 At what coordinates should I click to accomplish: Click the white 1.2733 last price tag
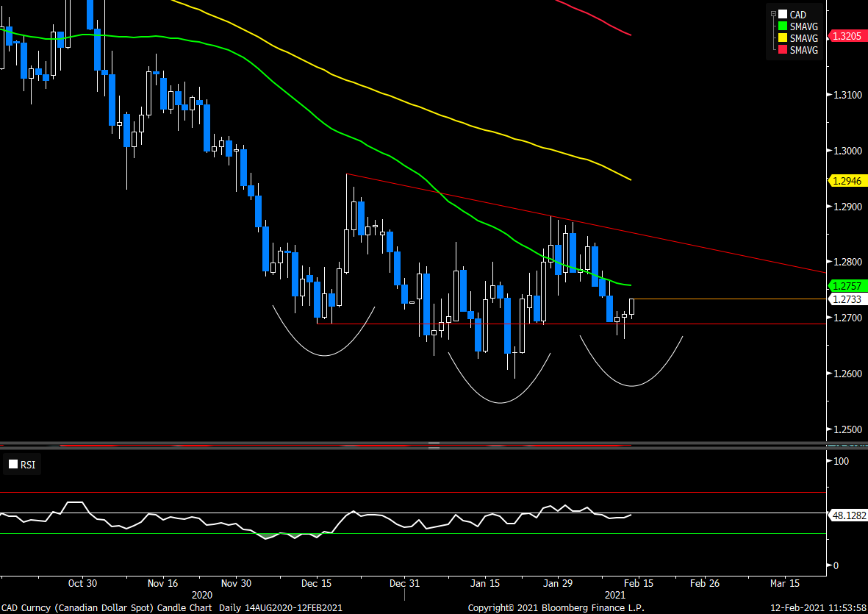[x=847, y=299]
